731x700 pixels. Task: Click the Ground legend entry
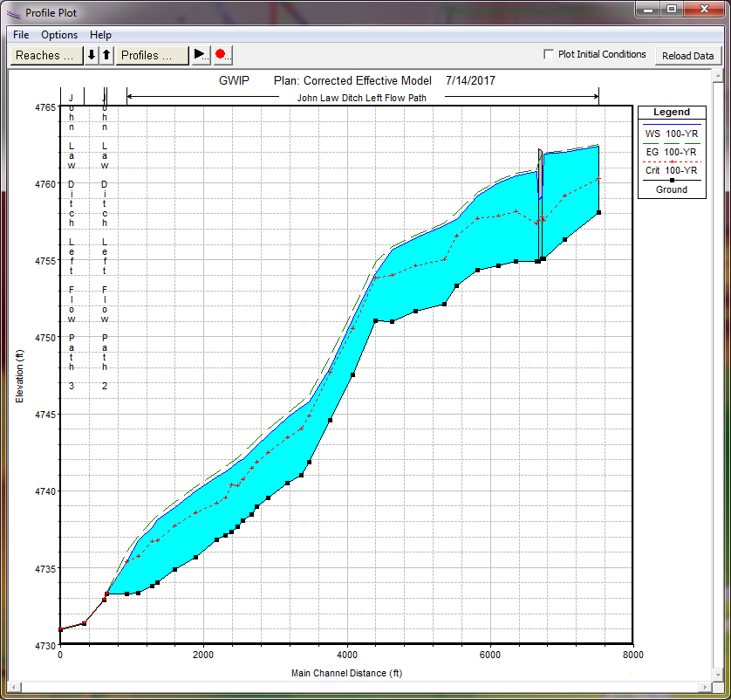coord(671,189)
